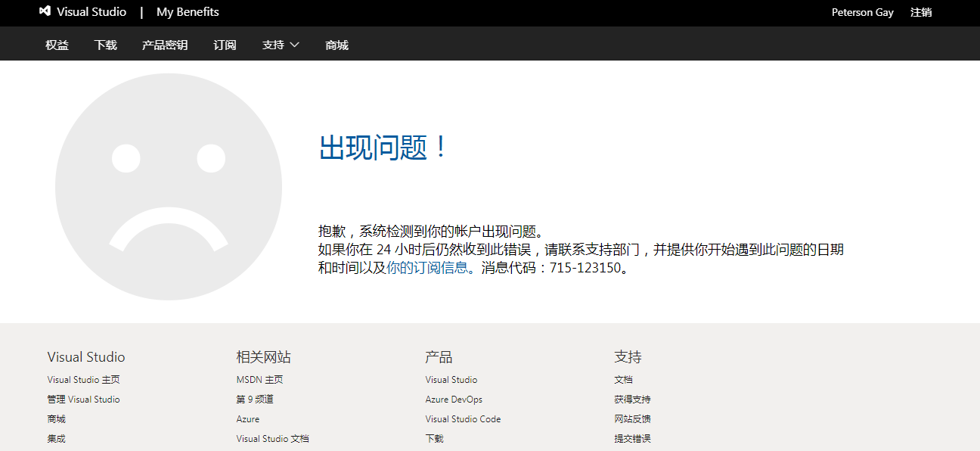Viewport: 980px width, 451px height.
Task: Click the Visual Studio footer heading
Action: (86, 357)
